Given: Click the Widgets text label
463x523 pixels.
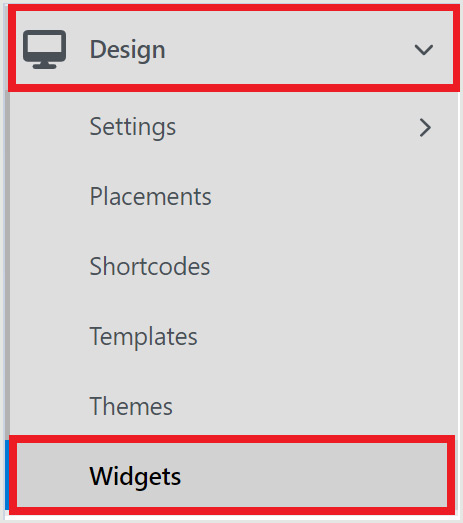Looking at the screenshot, I should click(x=135, y=477).
